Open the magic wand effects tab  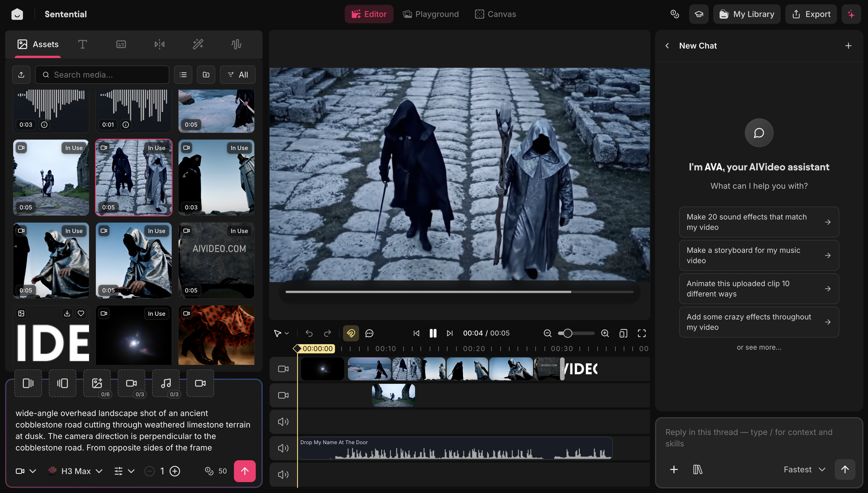(198, 44)
